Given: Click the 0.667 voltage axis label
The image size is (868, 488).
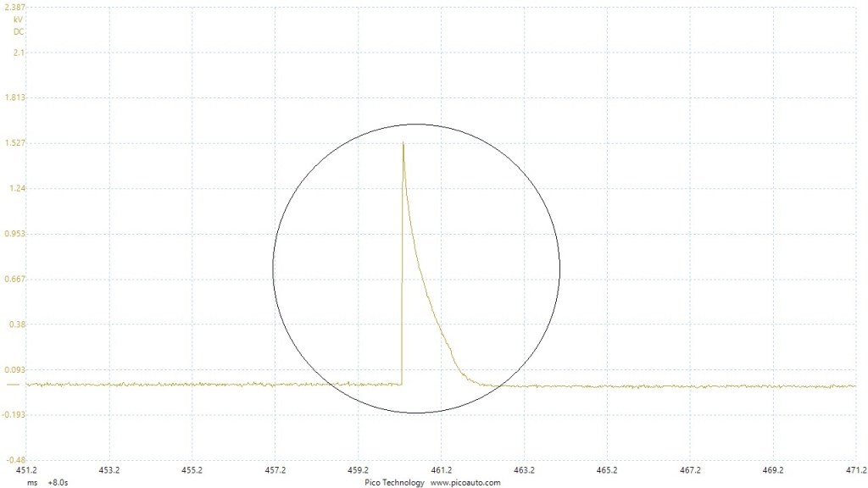Looking at the screenshot, I should click(14, 279).
